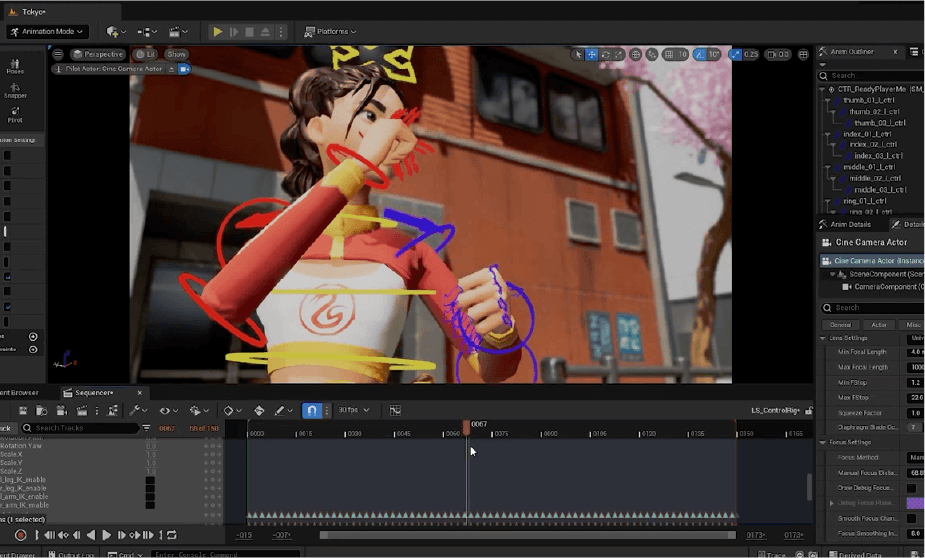Open the Snapper tool
This screenshot has height=558, width=925.
(15, 90)
